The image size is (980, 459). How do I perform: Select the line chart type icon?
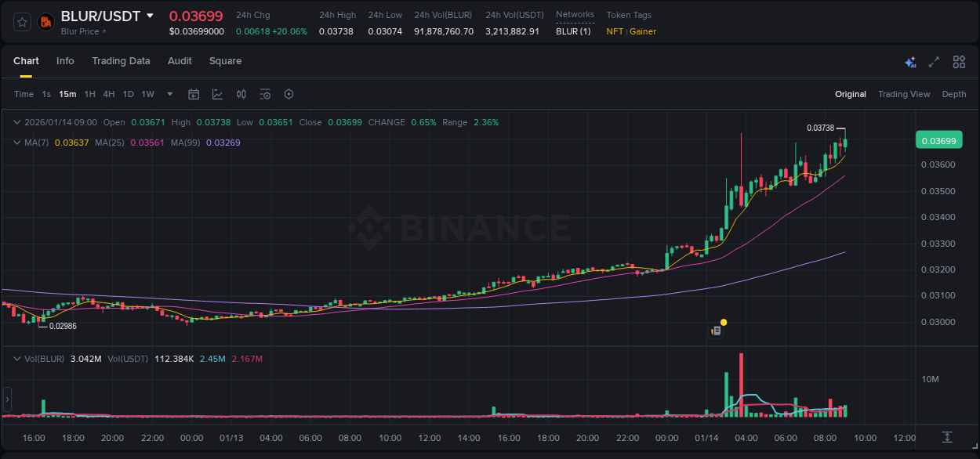click(x=216, y=94)
